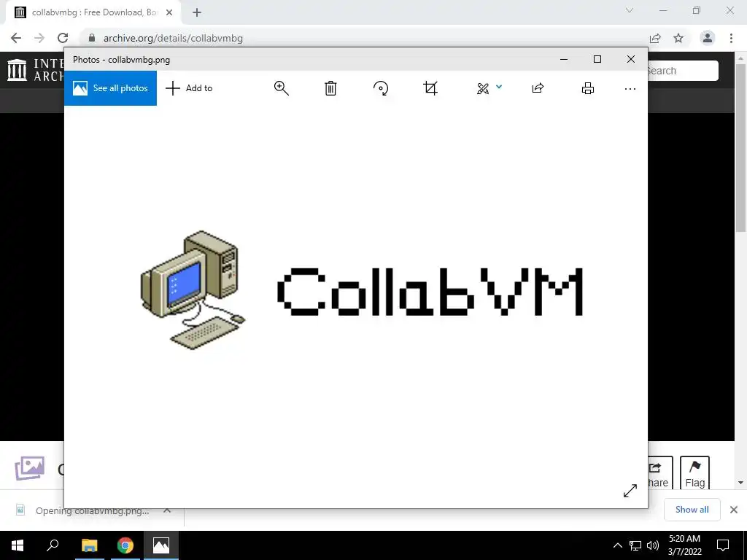Click Photos app taskbar icon

point(161,545)
